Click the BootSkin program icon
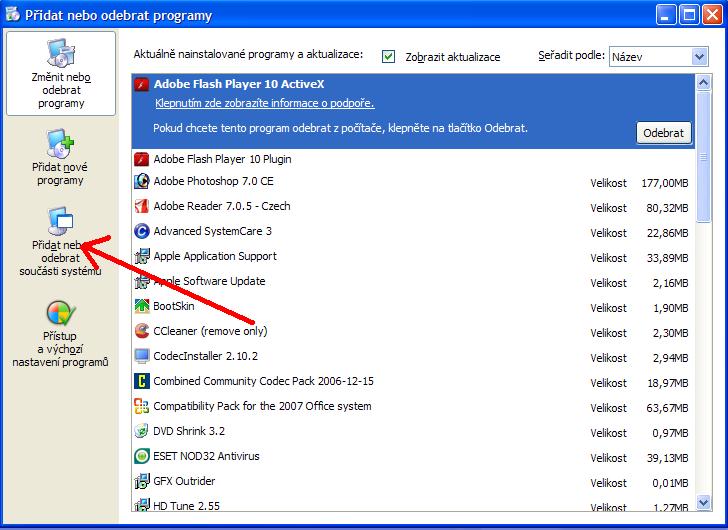Viewport: 728px width, 530px height. tap(142, 306)
